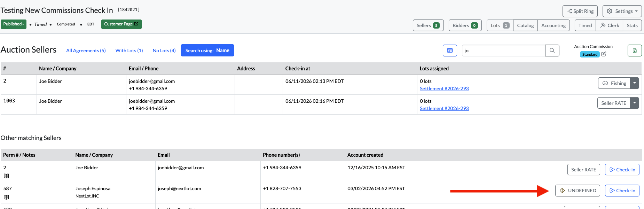Viewport: 644px width, 209px height.
Task: Open the Clerk gavel tab
Action: 610,25
